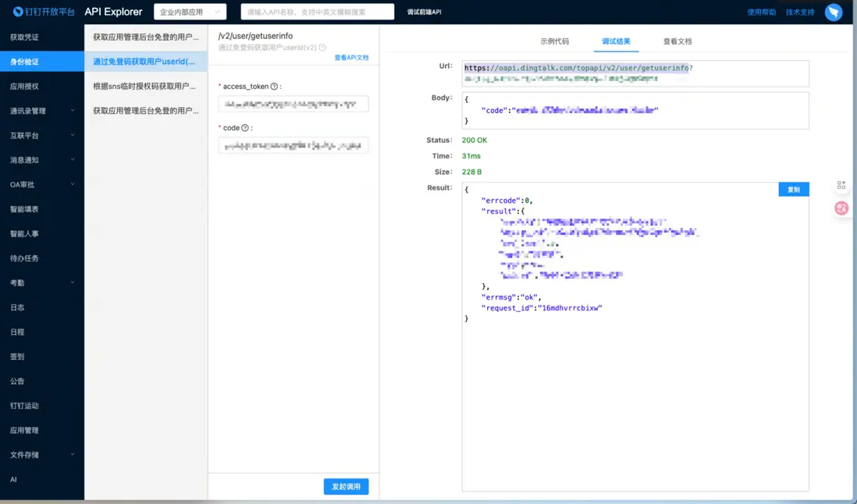This screenshot has width=857, height=504.
Task: Open 钉钉运动 in the sidebar
Action: pos(42,406)
